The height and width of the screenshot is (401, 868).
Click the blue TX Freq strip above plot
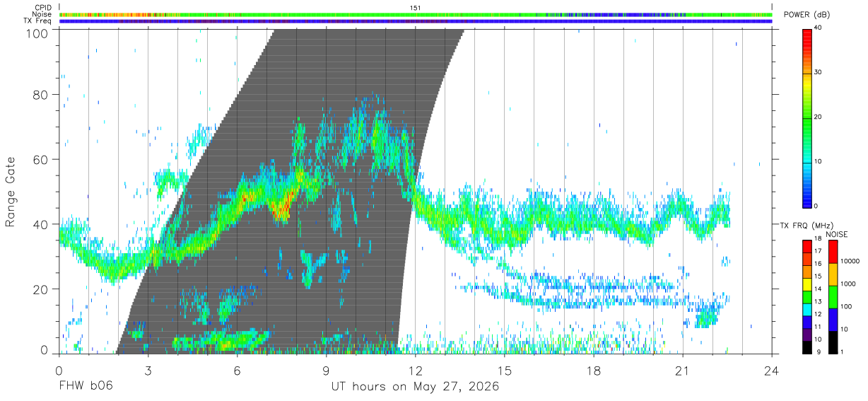[x=416, y=21]
